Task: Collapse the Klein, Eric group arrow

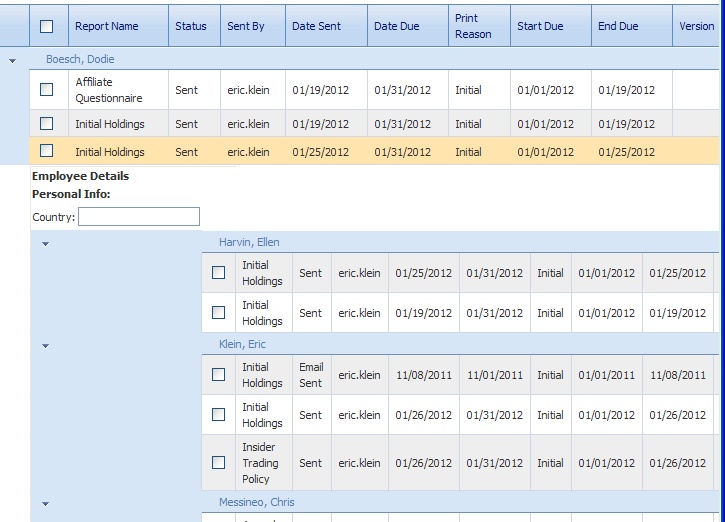Action: [45, 345]
